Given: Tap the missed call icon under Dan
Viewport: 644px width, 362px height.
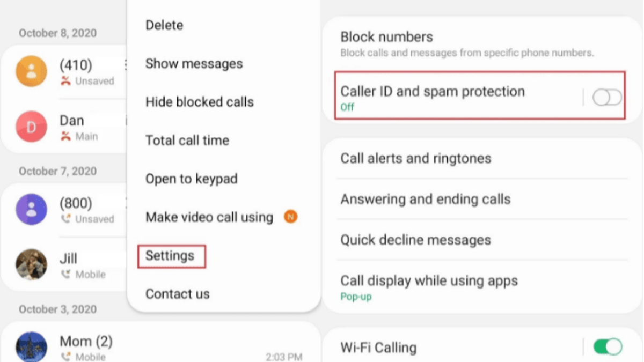Looking at the screenshot, I should coord(65,136).
